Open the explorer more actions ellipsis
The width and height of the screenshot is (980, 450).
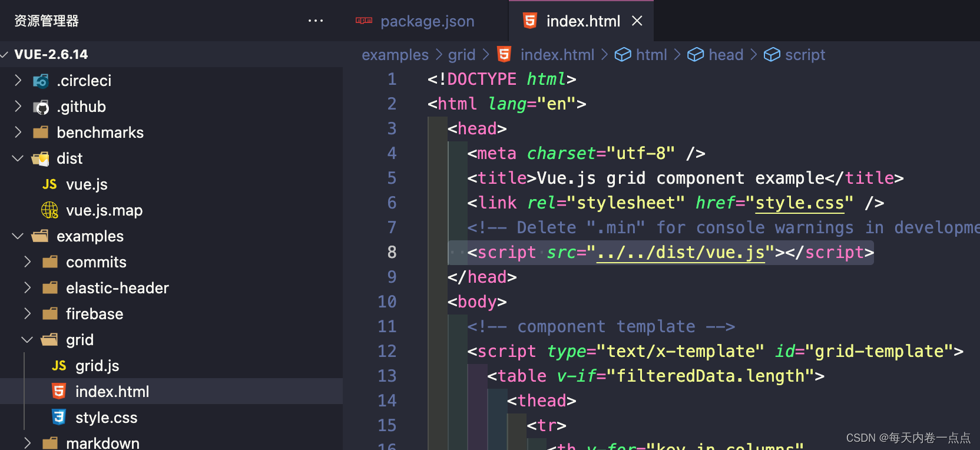tap(316, 21)
